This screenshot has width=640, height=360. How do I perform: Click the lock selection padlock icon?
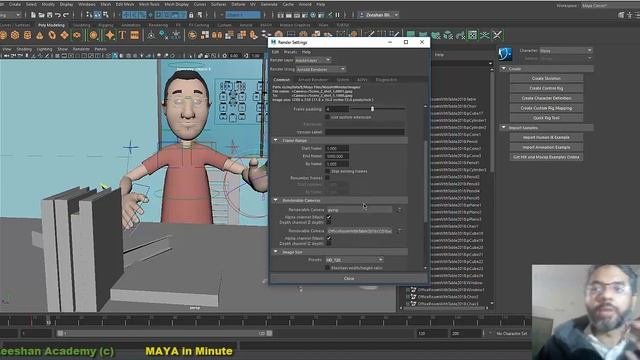click(x=191, y=15)
